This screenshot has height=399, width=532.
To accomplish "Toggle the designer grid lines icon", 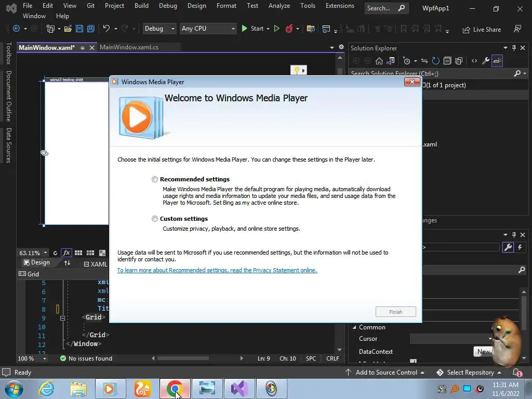I will pyautogui.click(x=78, y=253).
